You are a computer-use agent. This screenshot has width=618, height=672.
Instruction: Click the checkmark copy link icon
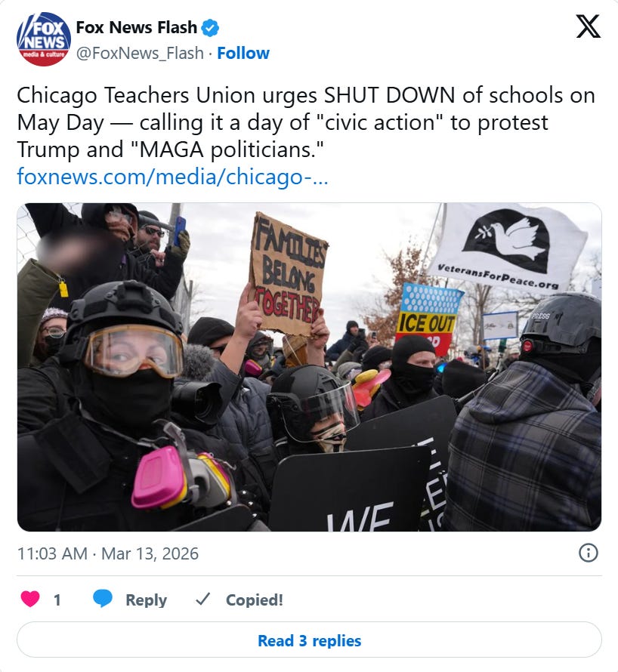click(202, 600)
